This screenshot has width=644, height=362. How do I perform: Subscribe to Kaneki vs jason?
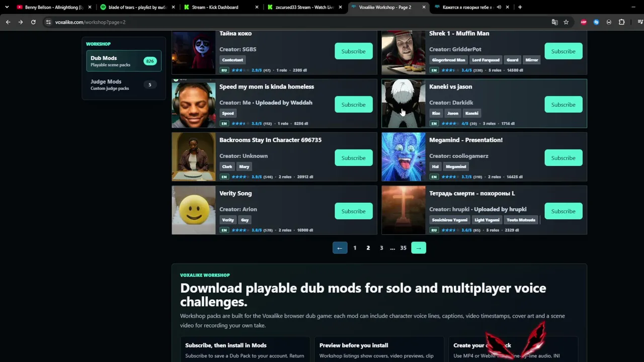point(563,105)
